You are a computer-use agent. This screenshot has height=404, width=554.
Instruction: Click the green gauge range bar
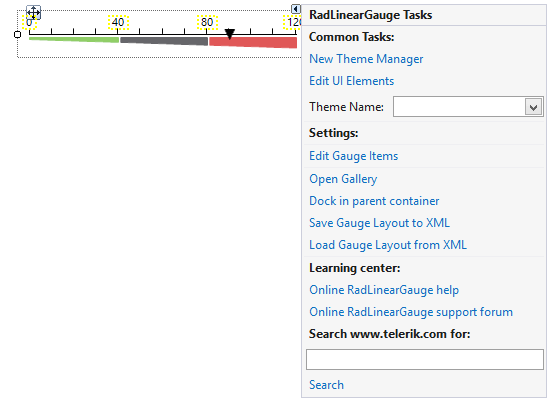point(74,39)
